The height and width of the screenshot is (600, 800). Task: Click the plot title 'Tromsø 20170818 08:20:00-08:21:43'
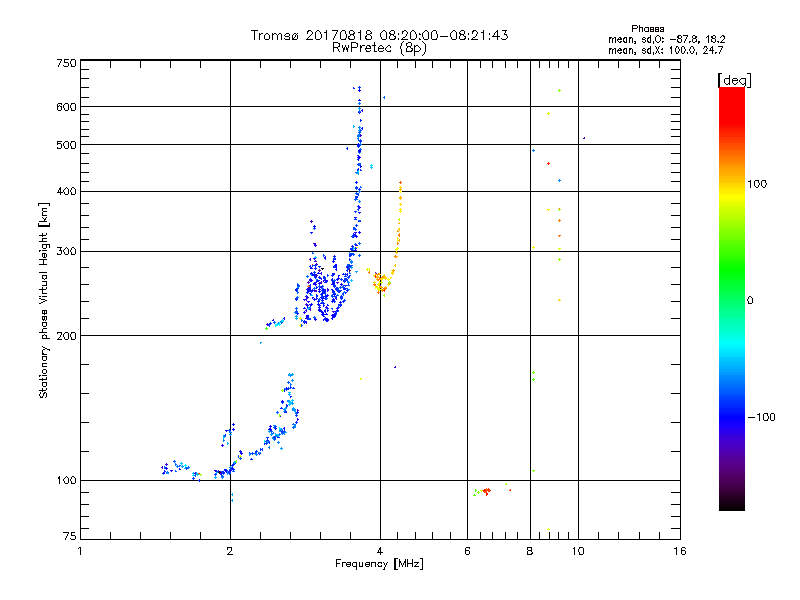click(x=379, y=35)
